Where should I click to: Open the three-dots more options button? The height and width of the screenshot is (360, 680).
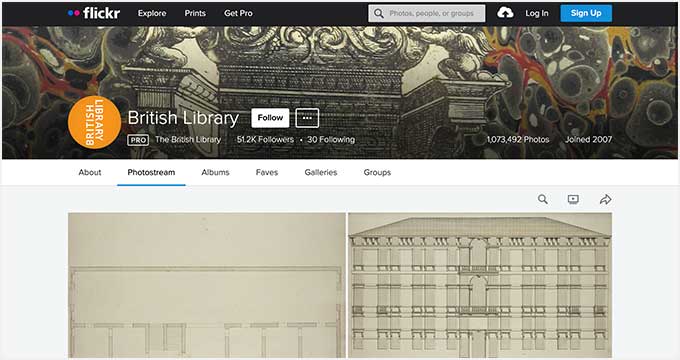(307, 118)
